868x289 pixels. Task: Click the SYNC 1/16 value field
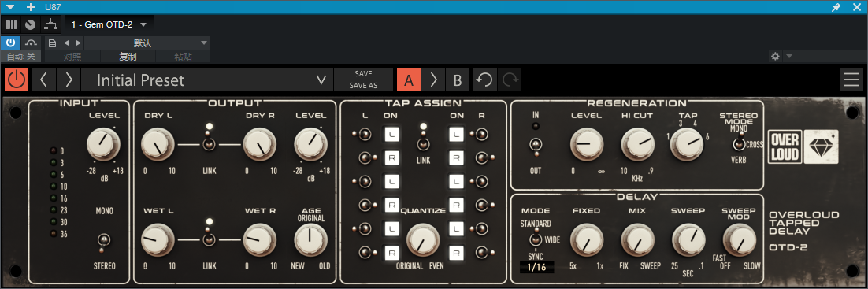pyautogui.click(x=537, y=267)
